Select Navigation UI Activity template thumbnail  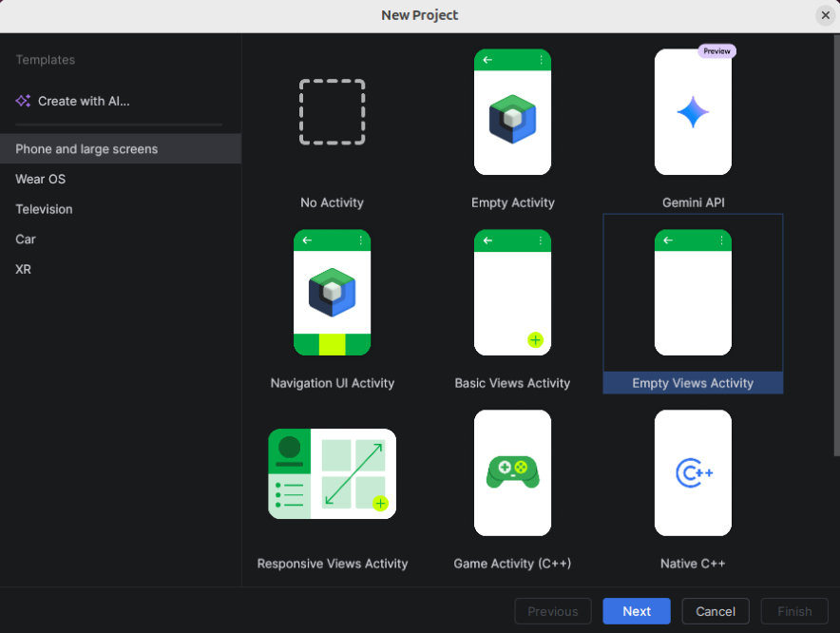(x=333, y=293)
